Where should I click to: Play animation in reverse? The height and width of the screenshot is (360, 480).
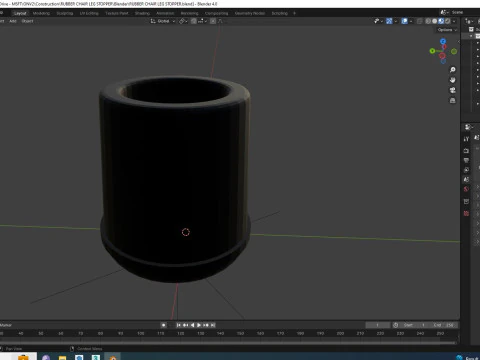(192, 325)
